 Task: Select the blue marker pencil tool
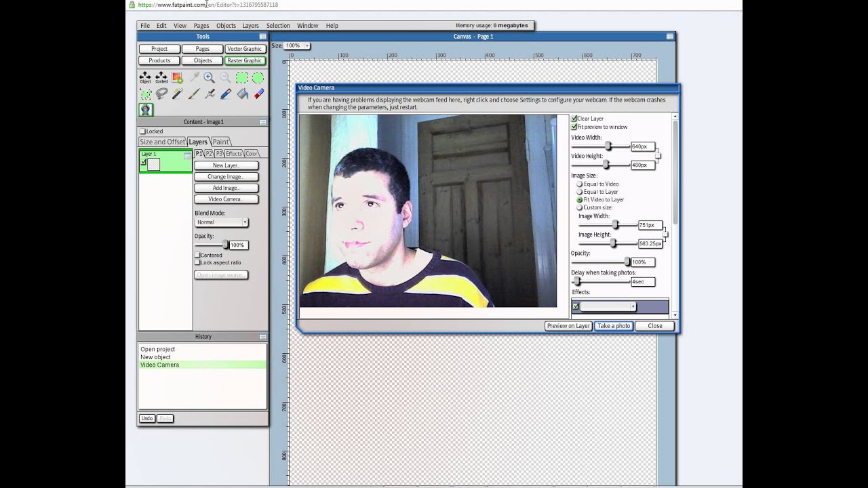[225, 94]
